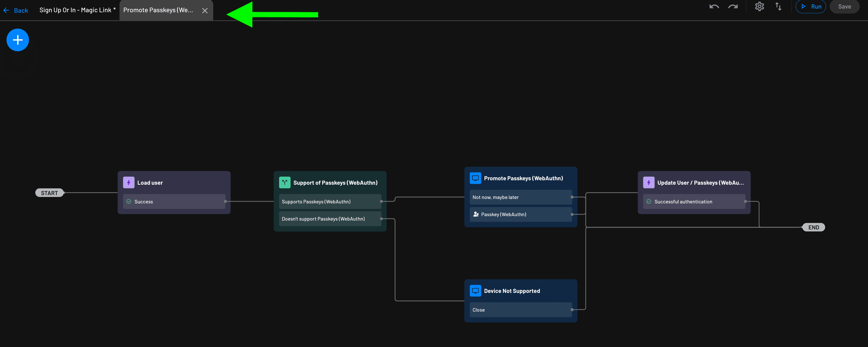
Task: Open flow settings gear icon
Action: (759, 7)
